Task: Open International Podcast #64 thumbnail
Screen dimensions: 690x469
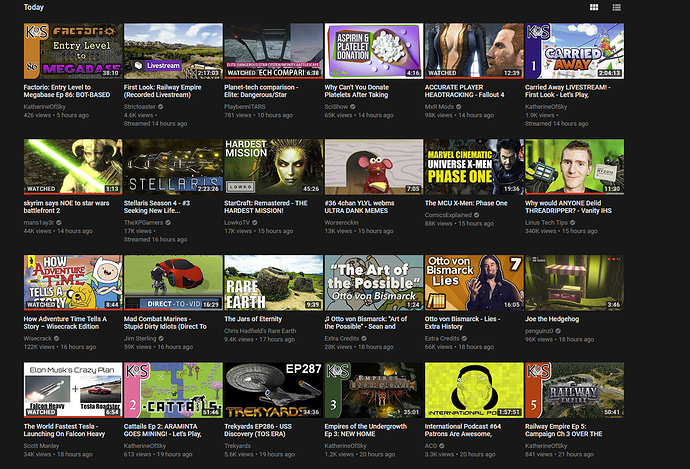Action: tap(474, 390)
